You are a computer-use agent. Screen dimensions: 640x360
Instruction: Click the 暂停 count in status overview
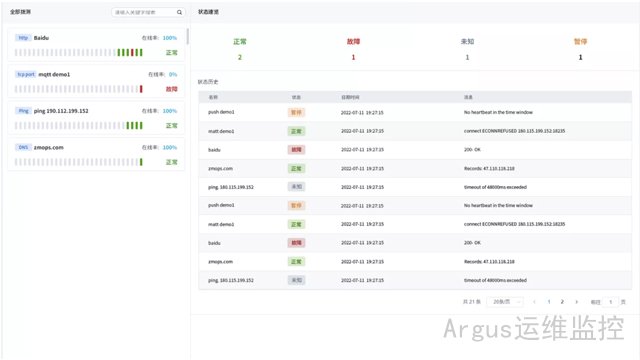point(580,57)
